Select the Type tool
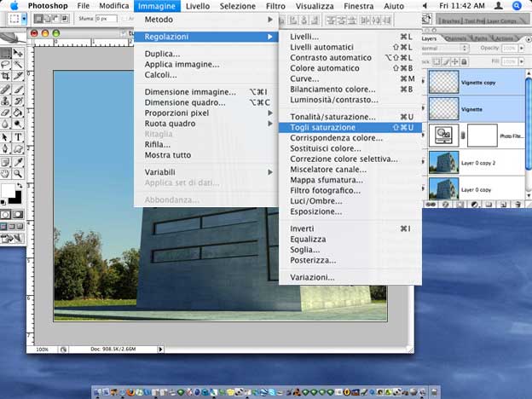 [x=18, y=136]
